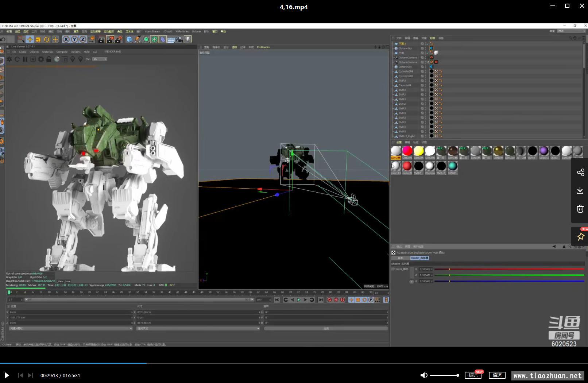Toggle visibility checkbox for Capsule04 object
This screenshot has height=383, width=588.
[x=422, y=85]
